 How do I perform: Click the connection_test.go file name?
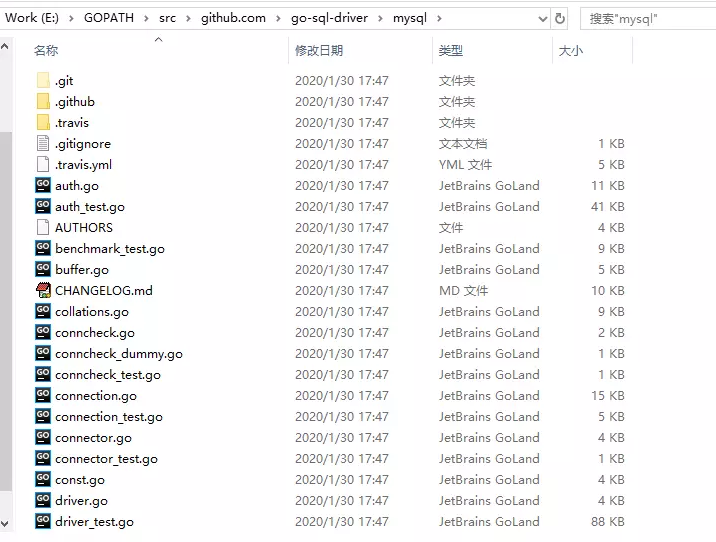[x=109, y=417]
